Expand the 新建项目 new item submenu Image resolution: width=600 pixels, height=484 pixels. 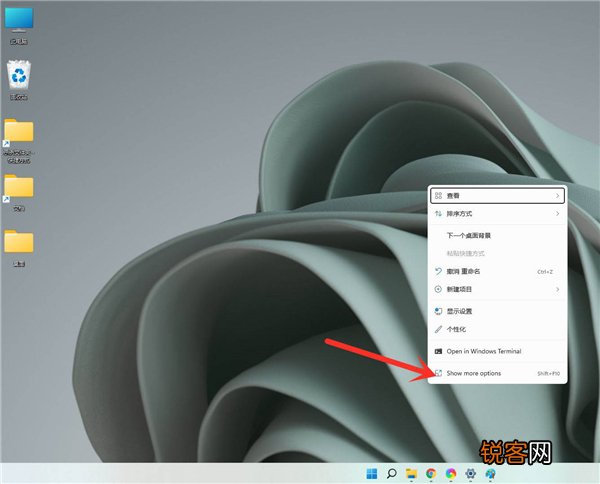click(x=497, y=289)
